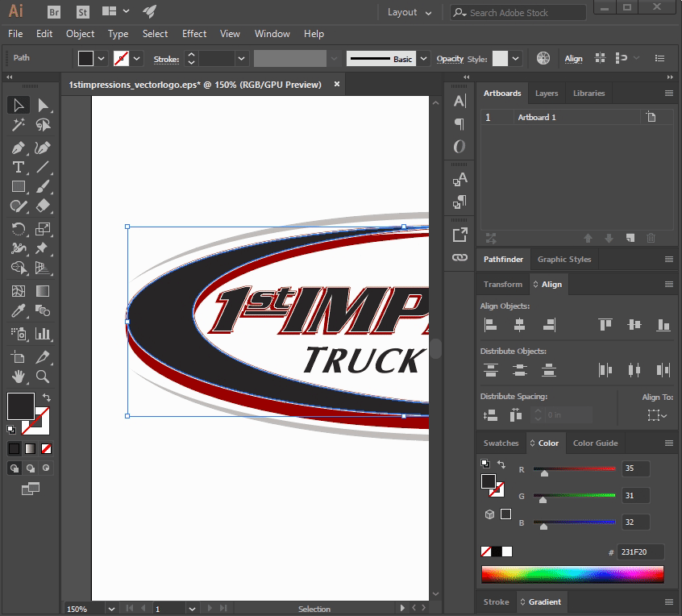Open stroke color dropdown in control bar

[x=136, y=58]
